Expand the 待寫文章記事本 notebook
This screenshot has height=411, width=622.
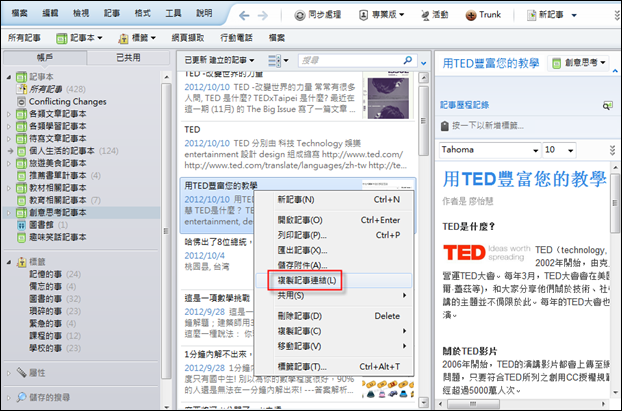pos(9,139)
